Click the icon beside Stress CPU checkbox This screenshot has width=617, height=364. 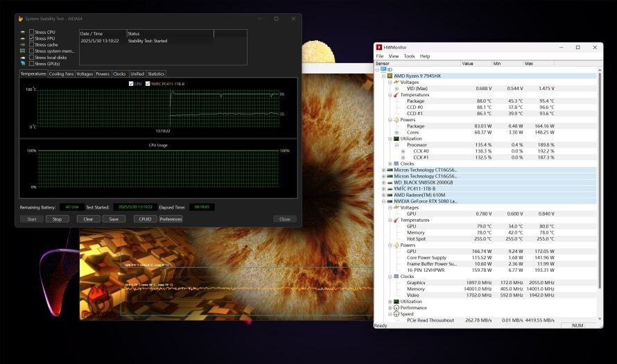point(22,32)
